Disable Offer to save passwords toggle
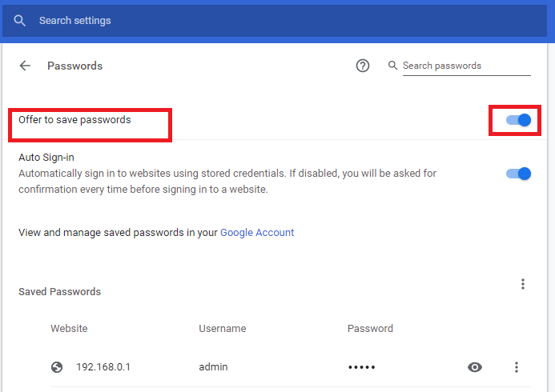This screenshot has width=555, height=392. [519, 120]
